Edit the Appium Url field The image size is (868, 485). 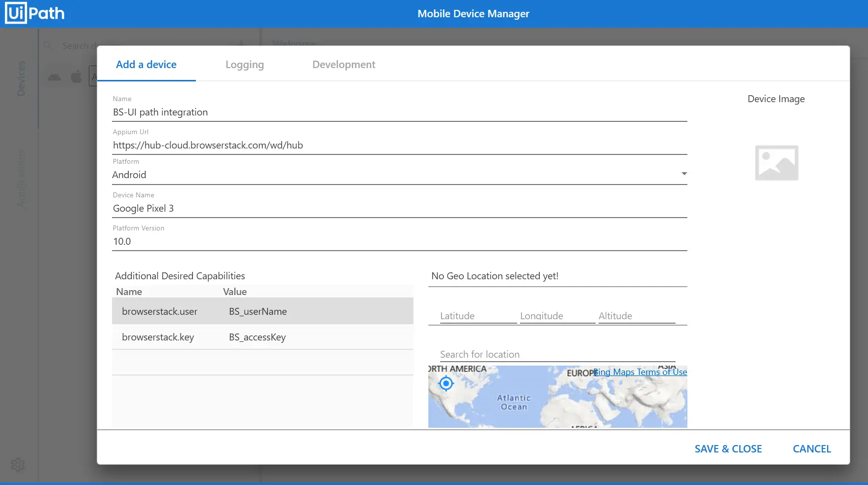(399, 146)
